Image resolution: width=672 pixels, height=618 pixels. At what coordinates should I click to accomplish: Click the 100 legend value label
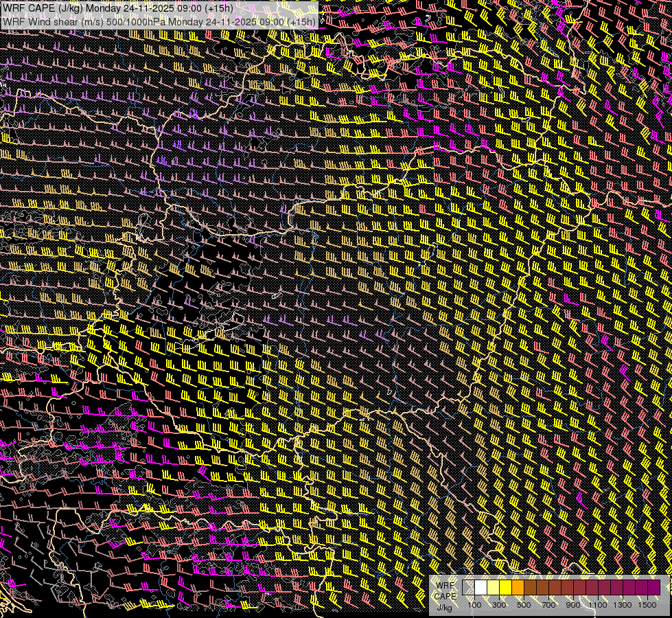[x=474, y=605]
